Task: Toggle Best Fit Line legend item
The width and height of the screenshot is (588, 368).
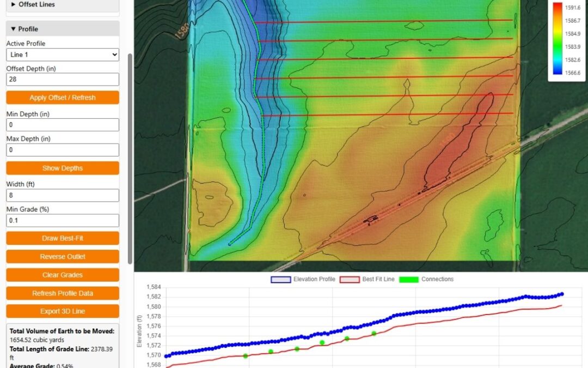Action: click(x=367, y=279)
